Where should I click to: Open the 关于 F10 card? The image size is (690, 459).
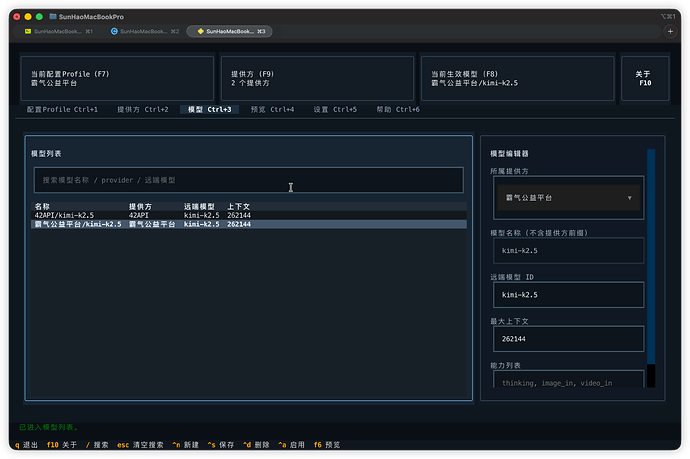645,78
